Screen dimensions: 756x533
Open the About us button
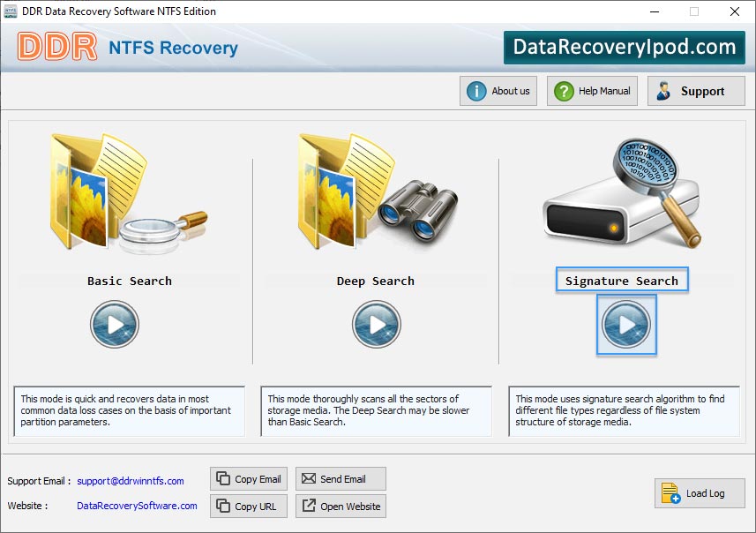click(x=498, y=91)
